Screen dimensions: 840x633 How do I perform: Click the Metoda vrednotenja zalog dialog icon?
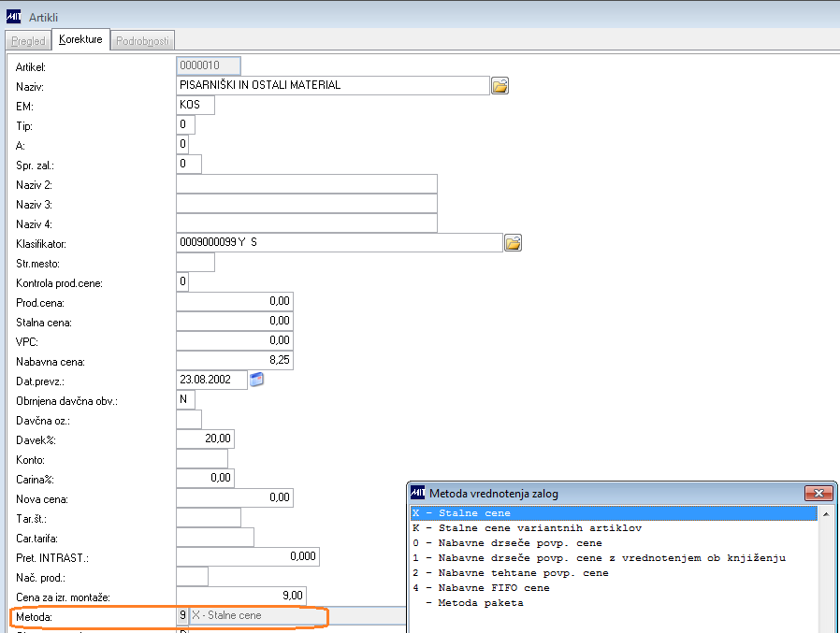pos(417,492)
